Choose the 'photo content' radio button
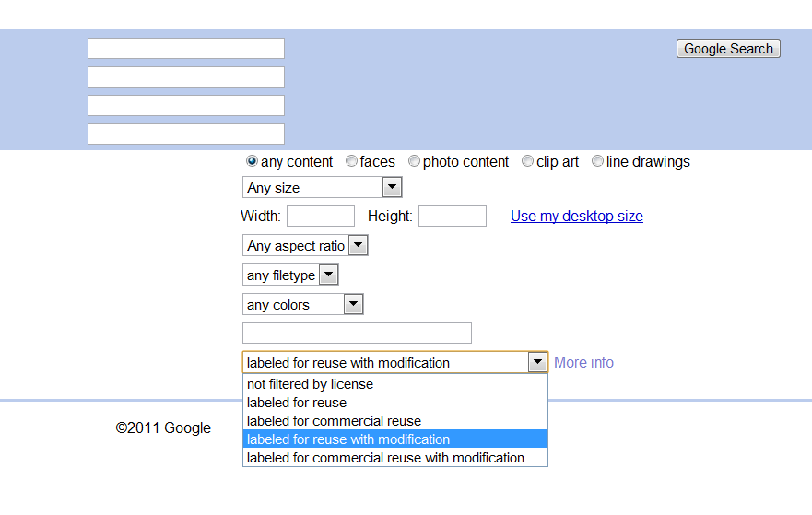Screen dimensions: 812x515 click(x=414, y=161)
